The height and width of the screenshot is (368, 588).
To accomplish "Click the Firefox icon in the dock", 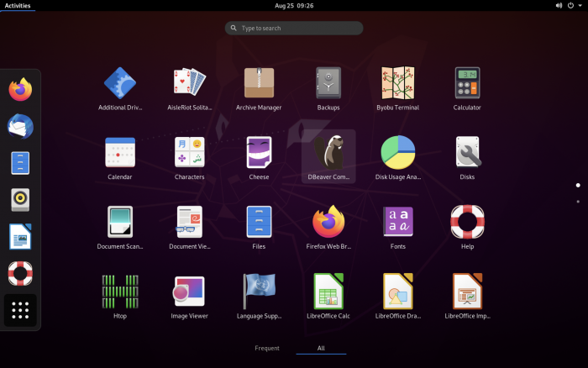I will (x=20, y=90).
